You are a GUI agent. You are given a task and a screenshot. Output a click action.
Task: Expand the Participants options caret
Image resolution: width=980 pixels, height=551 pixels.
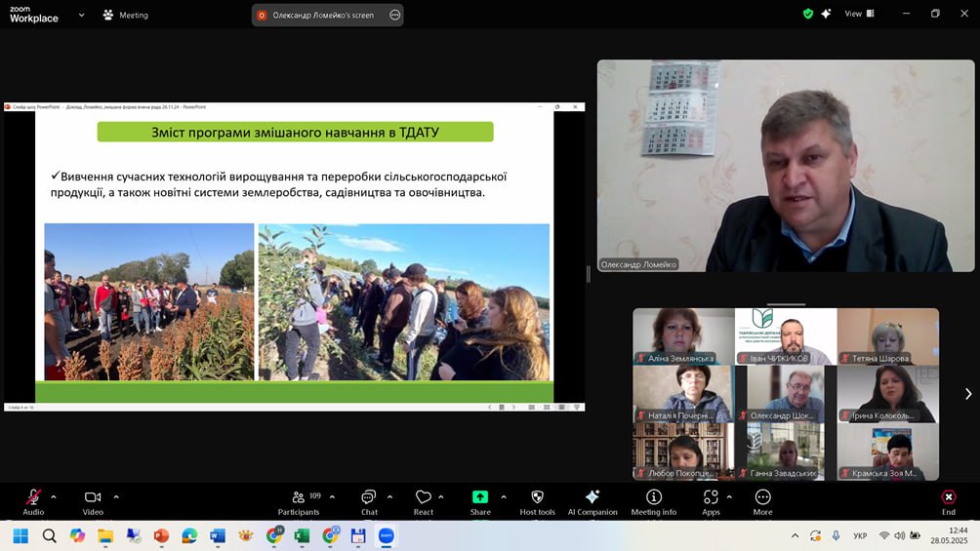tap(332, 497)
